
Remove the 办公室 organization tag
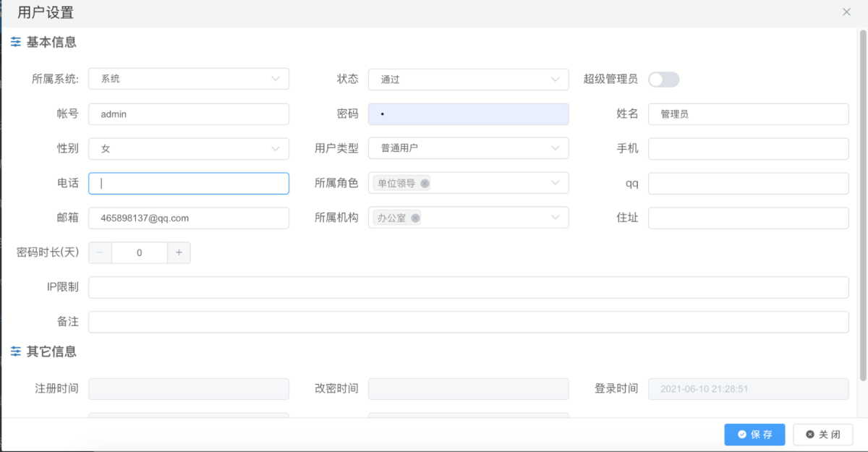tap(415, 218)
